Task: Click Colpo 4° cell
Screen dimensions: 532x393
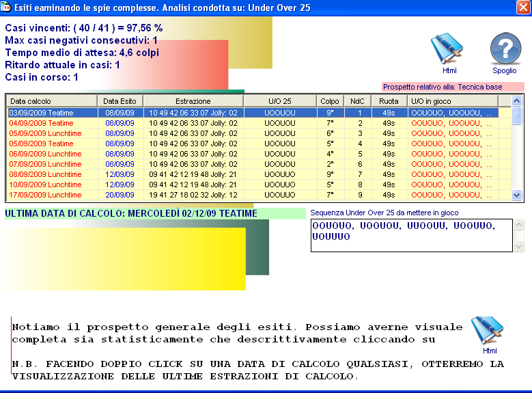Action: click(x=330, y=154)
